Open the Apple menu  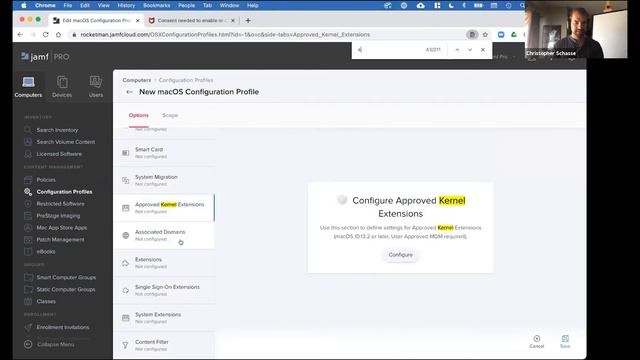click(23, 5)
